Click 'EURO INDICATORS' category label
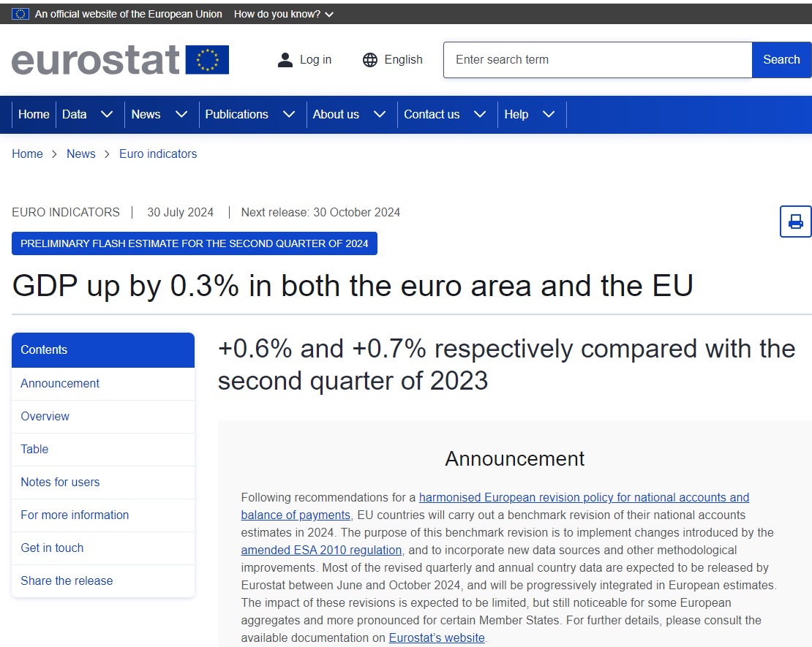 point(66,213)
